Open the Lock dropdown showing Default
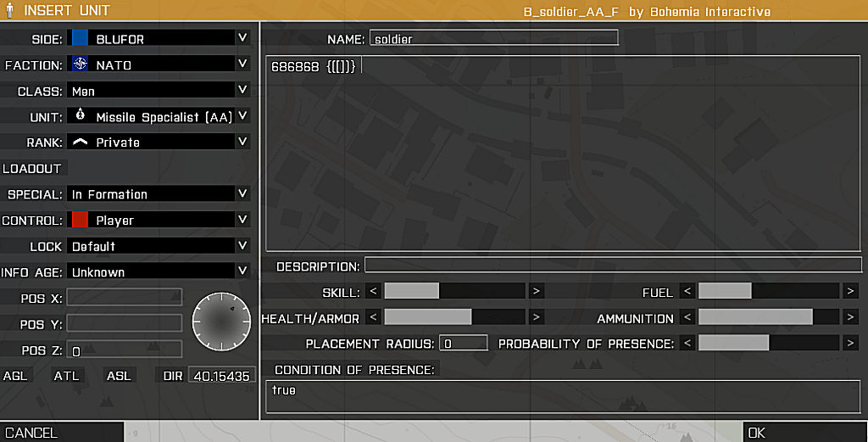The height and width of the screenshot is (442, 868). coord(159,246)
